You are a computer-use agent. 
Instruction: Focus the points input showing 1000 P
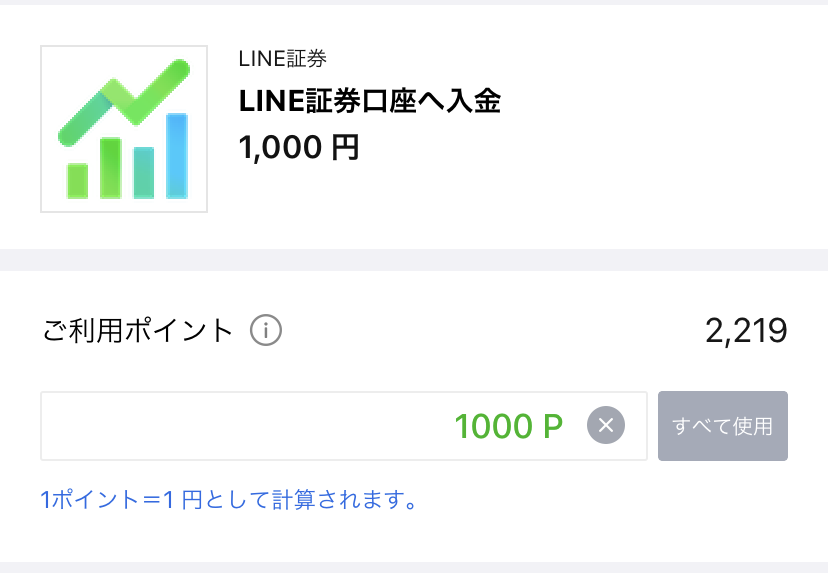click(x=344, y=426)
